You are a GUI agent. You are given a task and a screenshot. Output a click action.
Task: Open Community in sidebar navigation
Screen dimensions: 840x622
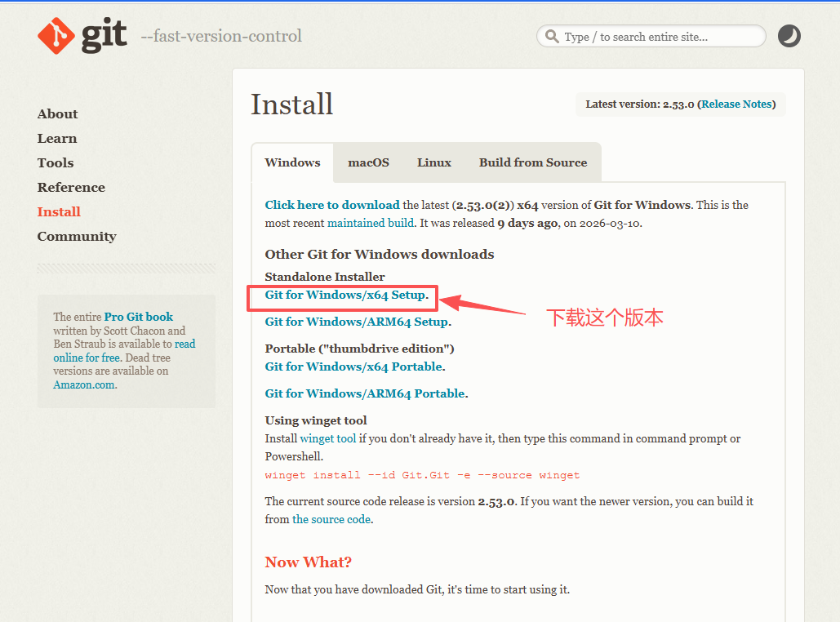click(x=77, y=237)
